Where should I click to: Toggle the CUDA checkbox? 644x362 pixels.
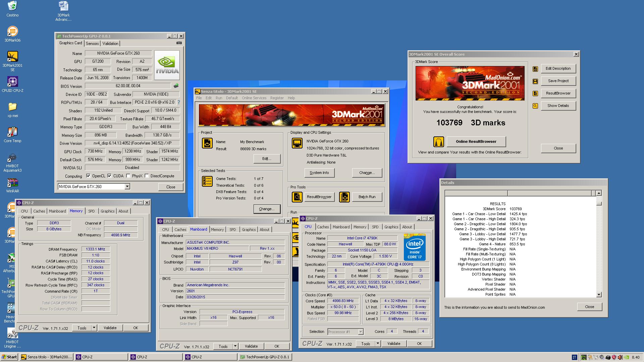tap(109, 176)
